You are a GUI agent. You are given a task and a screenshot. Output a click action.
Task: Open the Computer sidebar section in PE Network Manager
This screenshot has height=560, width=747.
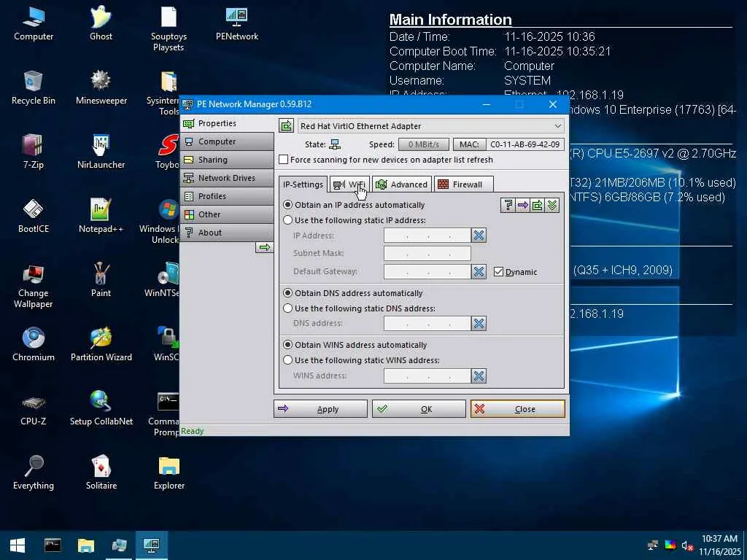coord(228,141)
